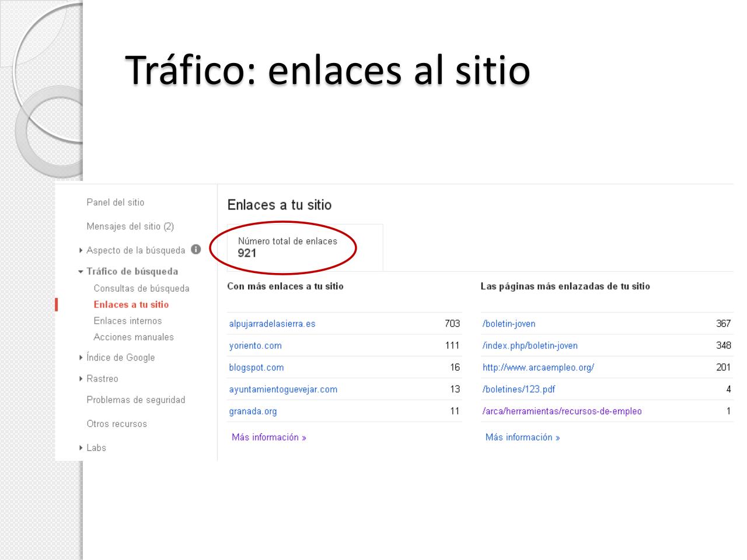Open the http://www.arcaempleo.org/ link
This screenshot has height=560, width=747.
click(538, 367)
